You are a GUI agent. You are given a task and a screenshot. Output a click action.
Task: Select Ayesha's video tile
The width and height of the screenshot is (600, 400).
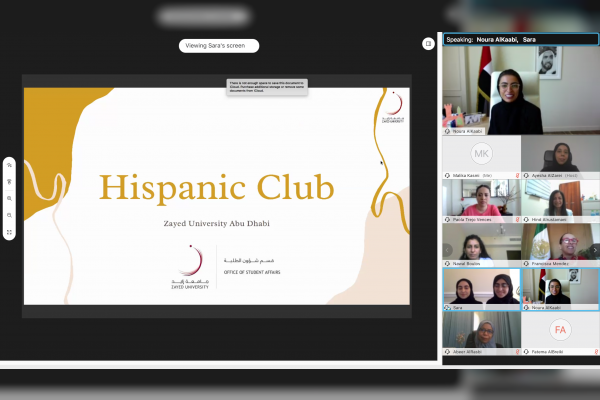point(560,157)
